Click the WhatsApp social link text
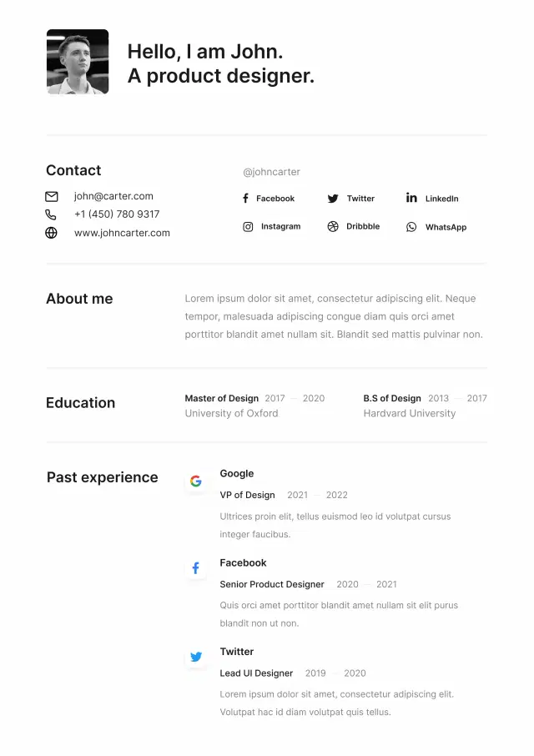 click(x=446, y=227)
